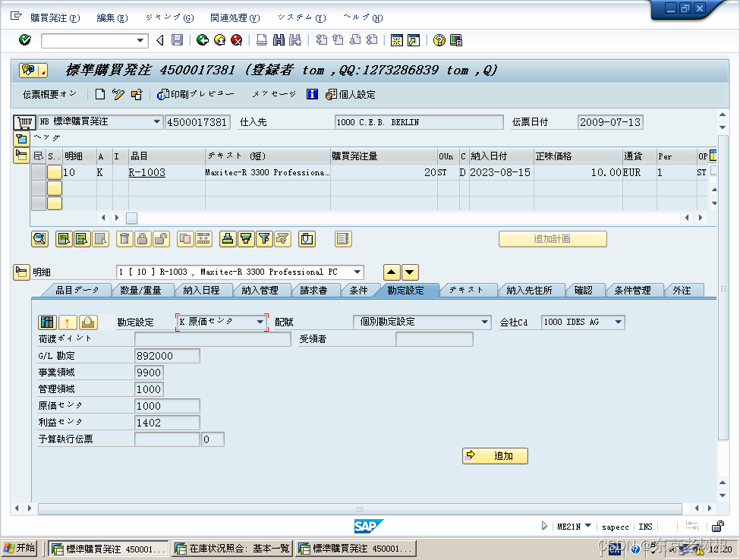Click the Customize local layout icon
The height and width of the screenshot is (560, 740).
[456, 40]
